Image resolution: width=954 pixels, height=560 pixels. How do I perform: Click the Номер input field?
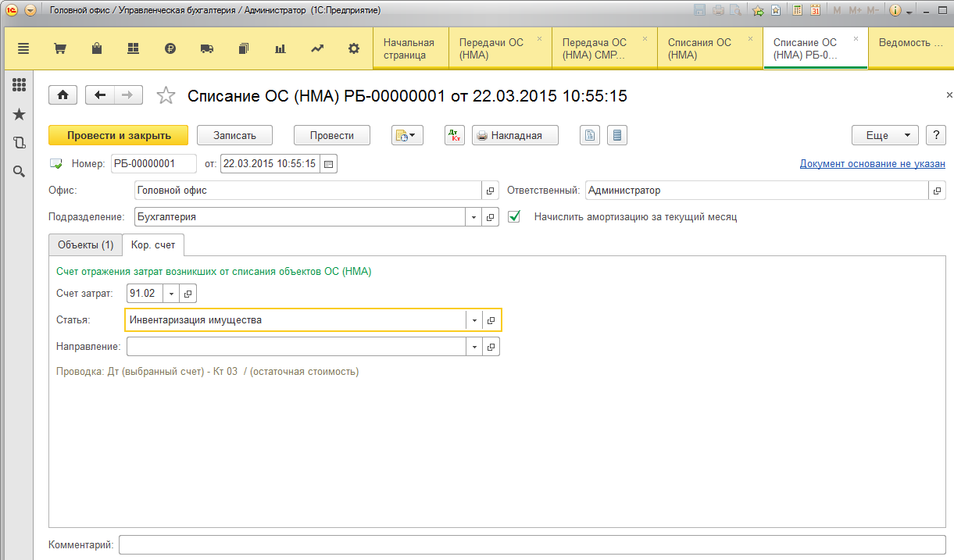pyautogui.click(x=154, y=164)
